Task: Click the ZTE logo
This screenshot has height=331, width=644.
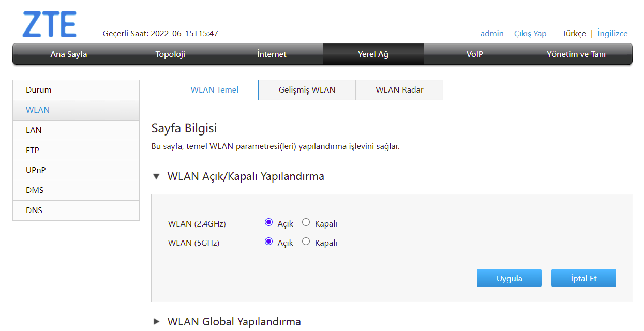Action: pyautogui.click(x=50, y=24)
